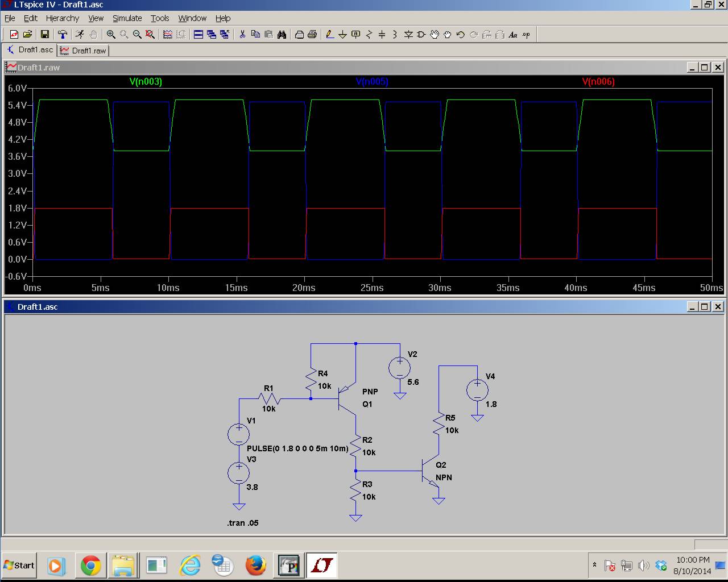Image resolution: width=728 pixels, height=582 pixels.
Task: Cut with the scissors icon
Action: [242, 35]
